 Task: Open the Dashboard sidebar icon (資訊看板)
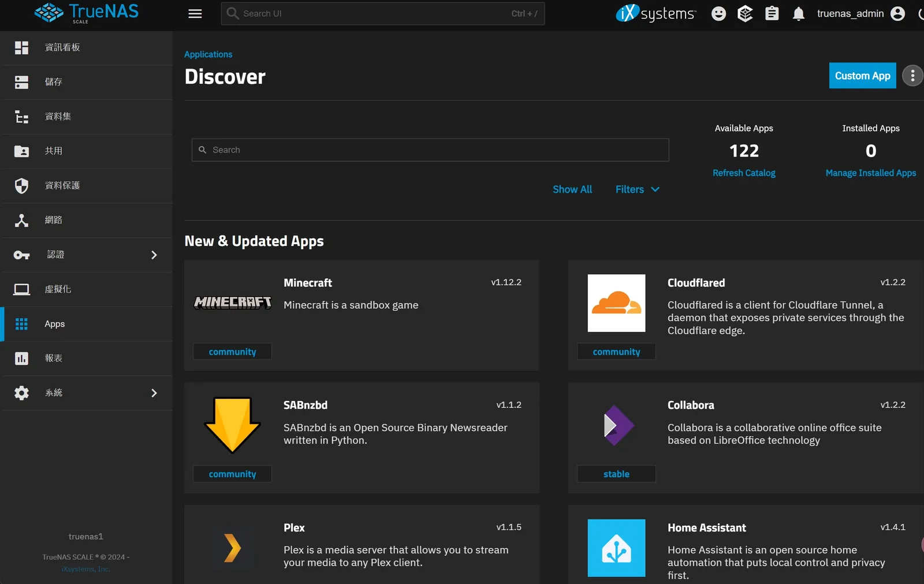[x=21, y=47]
